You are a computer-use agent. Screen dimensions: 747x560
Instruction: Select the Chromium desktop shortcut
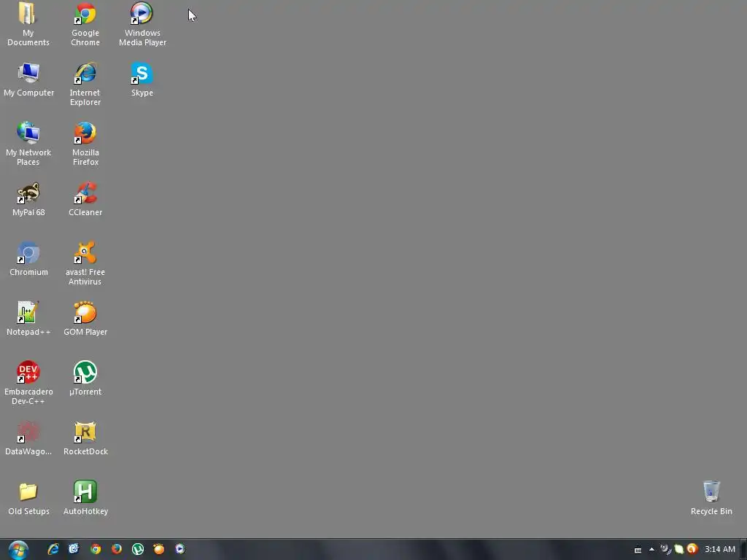point(28,259)
